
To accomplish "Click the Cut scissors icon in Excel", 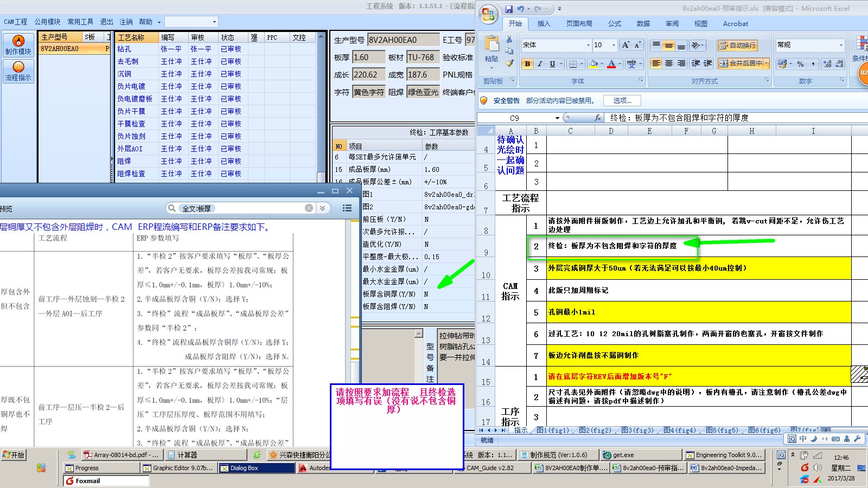I will coord(509,40).
